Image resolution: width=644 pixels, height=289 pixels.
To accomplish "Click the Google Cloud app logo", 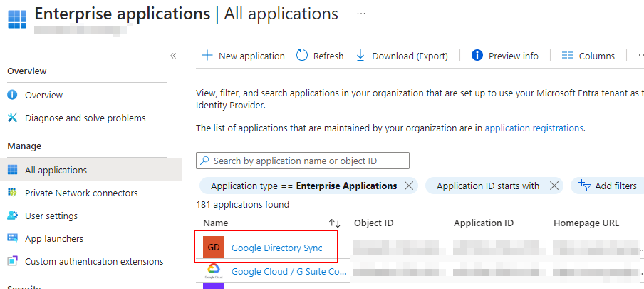I will 212,271.
